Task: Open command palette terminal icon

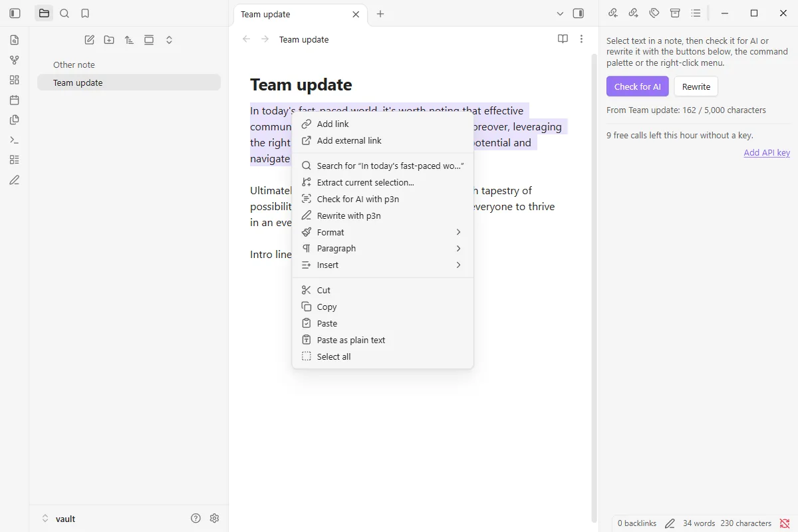Action: 15,140
